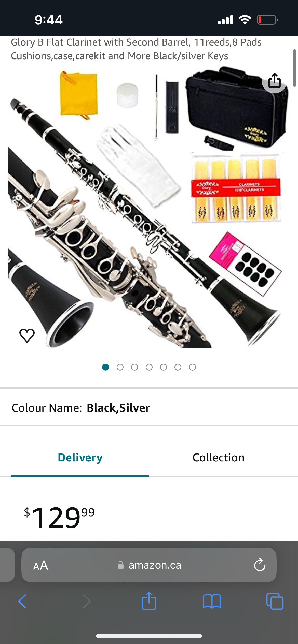Image resolution: width=298 pixels, height=644 pixels.
Task: Open Safari share sheet in bottom toolbar
Action: coord(149,601)
